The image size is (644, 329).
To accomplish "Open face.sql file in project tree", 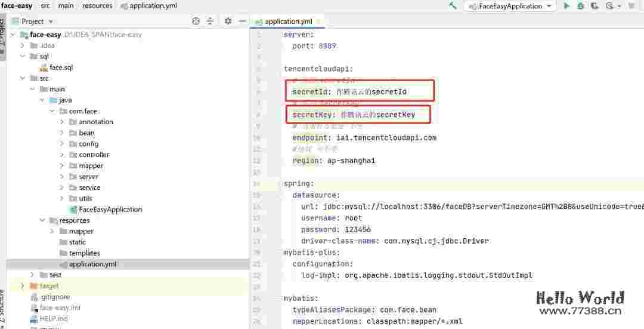I will 61,67.
